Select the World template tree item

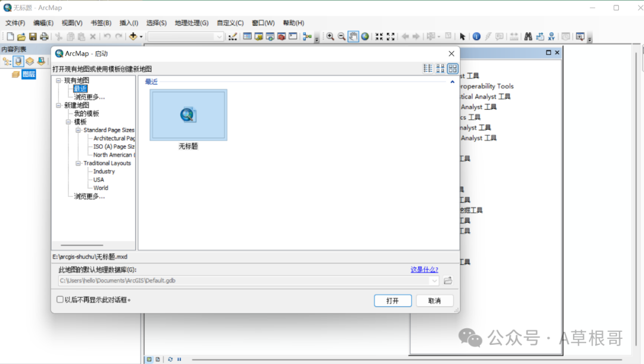[x=101, y=188]
